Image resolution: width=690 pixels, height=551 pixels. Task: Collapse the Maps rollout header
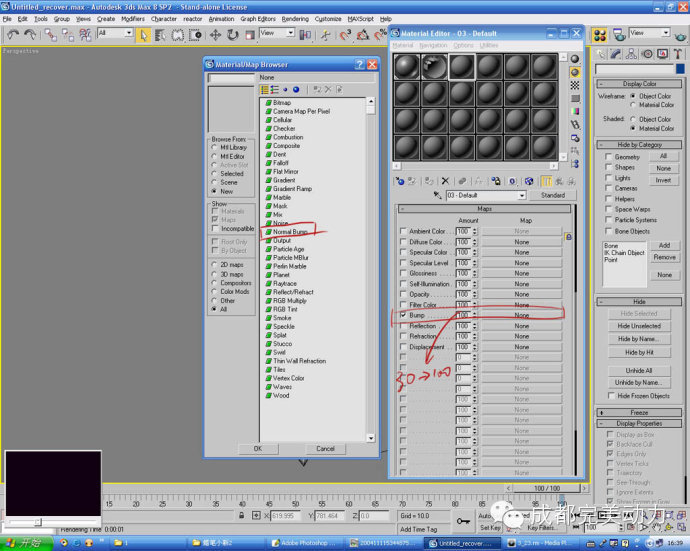point(484,209)
